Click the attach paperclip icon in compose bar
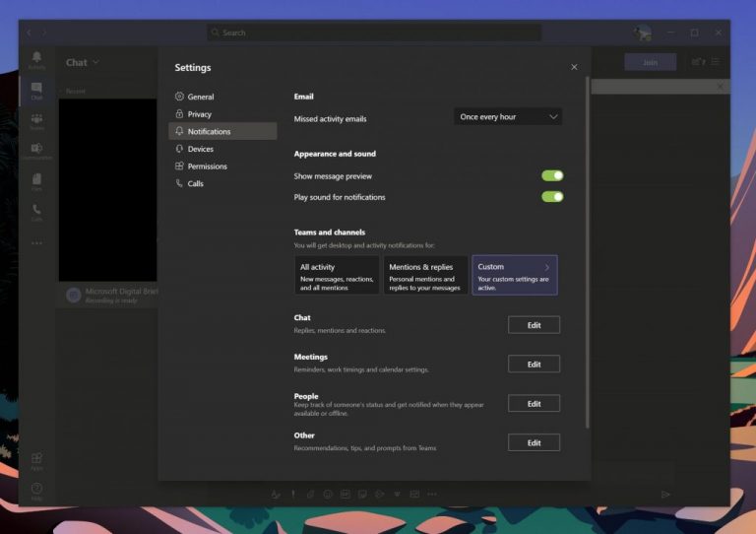The height and width of the screenshot is (534, 756). click(310, 494)
